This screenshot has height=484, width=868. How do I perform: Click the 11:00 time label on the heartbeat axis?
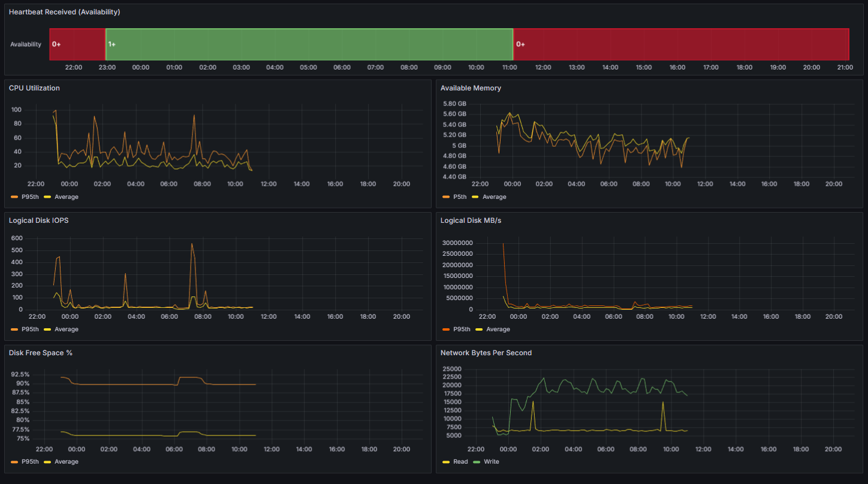tap(510, 68)
